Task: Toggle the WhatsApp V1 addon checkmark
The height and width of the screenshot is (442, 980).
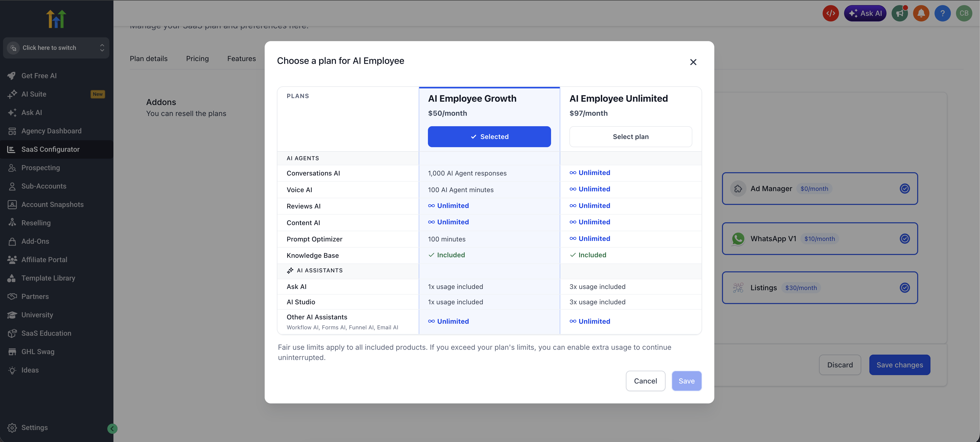Action: (x=905, y=238)
